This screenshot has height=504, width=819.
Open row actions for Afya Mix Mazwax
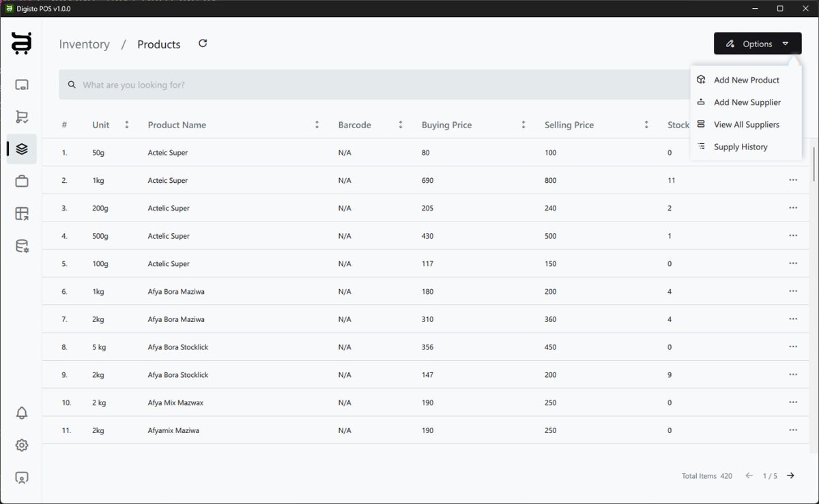(793, 402)
